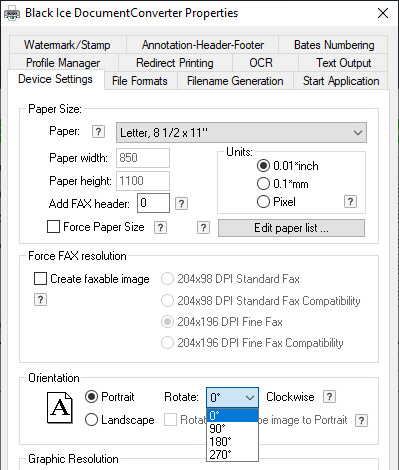Choose 270° in the rotate dropdown
Image resolution: width=399 pixels, height=470 pixels.
[232, 454]
